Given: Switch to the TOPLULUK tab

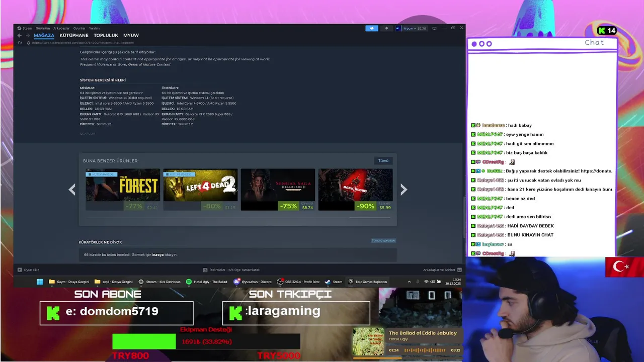Looking at the screenshot, I should 106,35.
